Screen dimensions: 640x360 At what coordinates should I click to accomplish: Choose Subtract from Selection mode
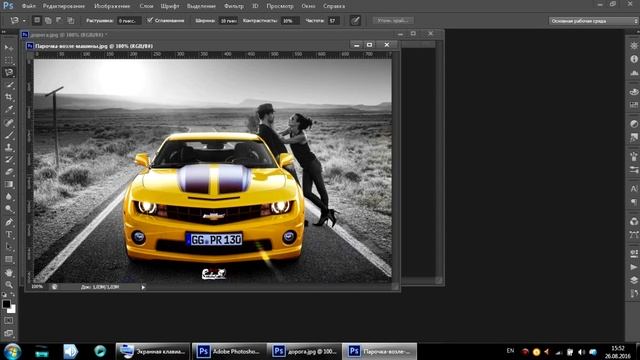click(59, 20)
